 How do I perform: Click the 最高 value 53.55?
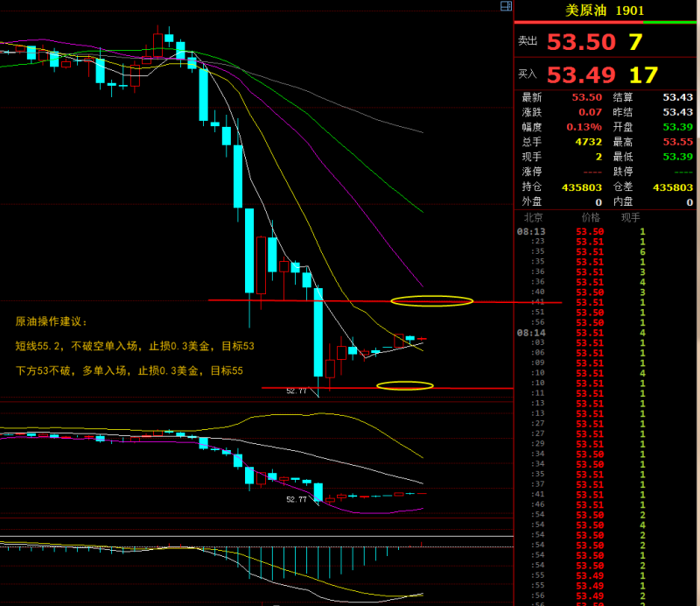click(677, 141)
